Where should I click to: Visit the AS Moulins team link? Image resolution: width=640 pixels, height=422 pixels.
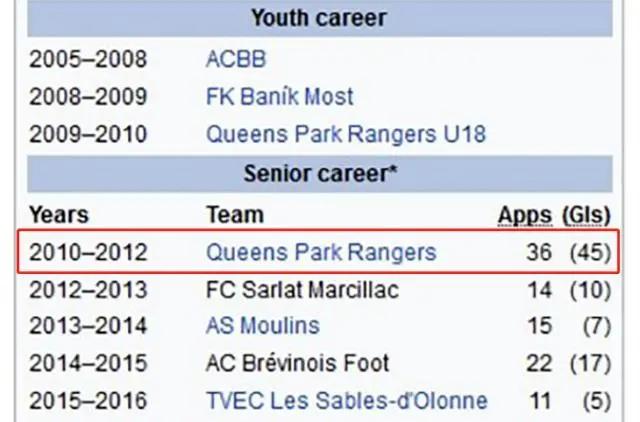[263, 325]
